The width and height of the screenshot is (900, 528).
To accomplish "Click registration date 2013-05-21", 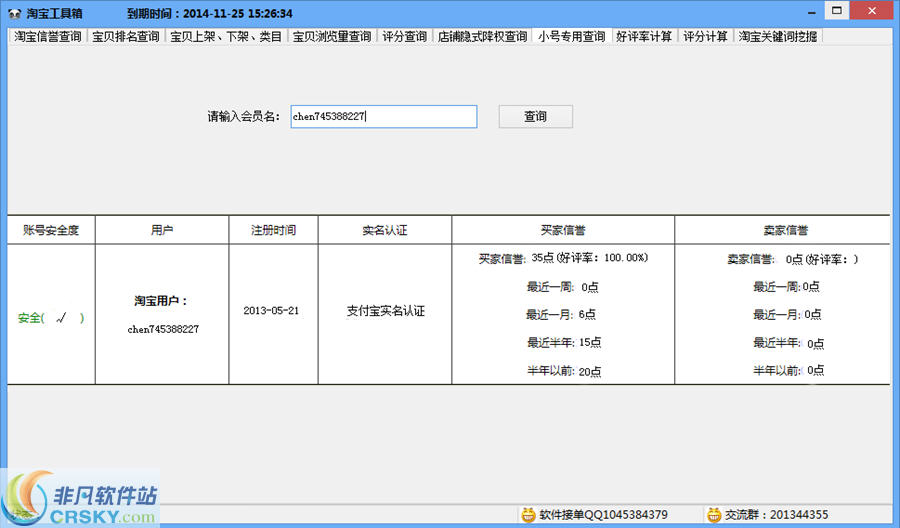I will pos(271,310).
